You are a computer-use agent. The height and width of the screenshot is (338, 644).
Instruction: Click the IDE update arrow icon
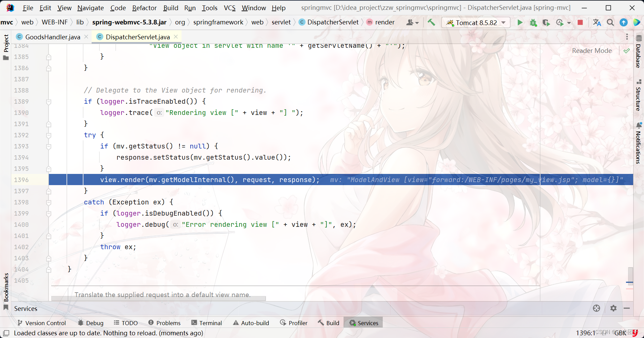(624, 22)
